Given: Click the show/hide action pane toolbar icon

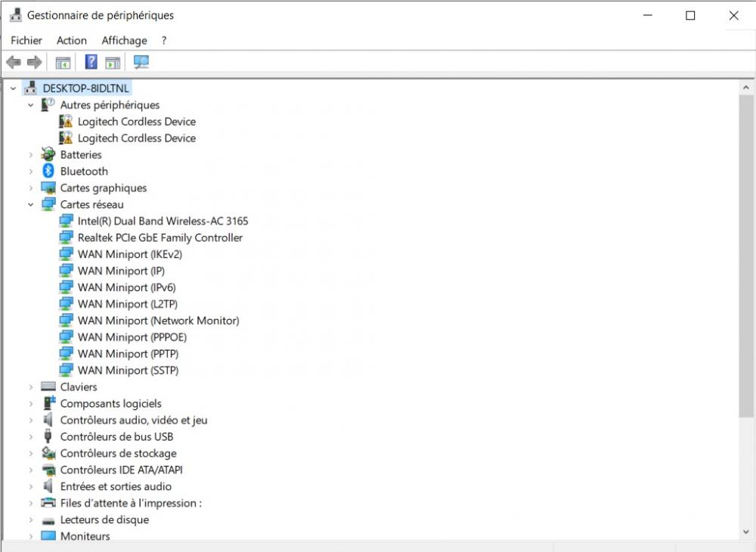Looking at the screenshot, I should pos(113,62).
